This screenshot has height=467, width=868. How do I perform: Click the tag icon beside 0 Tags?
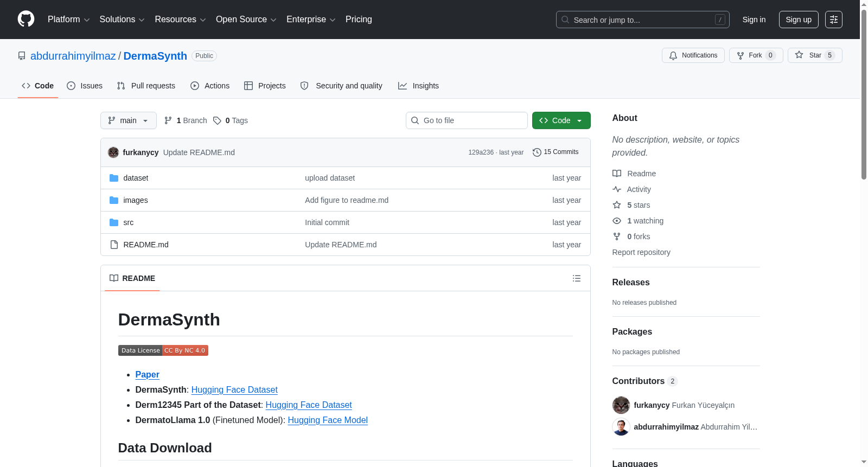(x=217, y=120)
